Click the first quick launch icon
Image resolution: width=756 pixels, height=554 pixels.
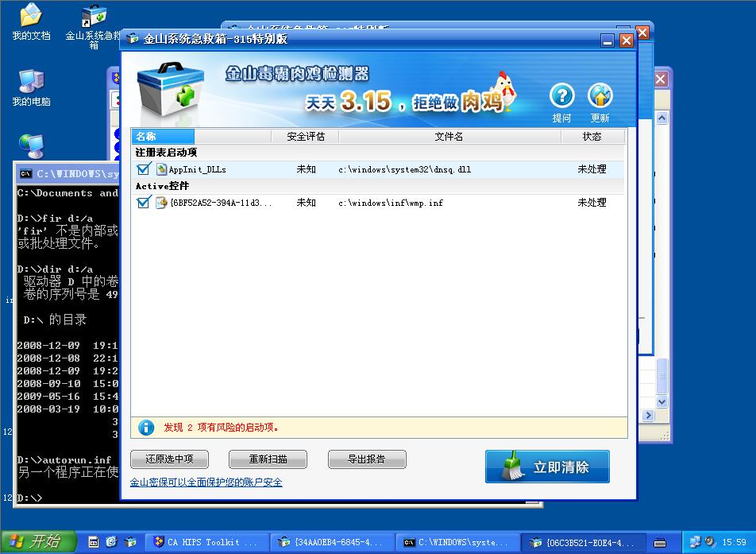click(94, 542)
